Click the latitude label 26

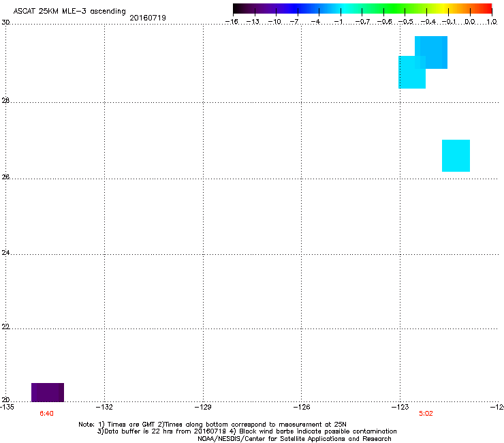(x=5, y=177)
